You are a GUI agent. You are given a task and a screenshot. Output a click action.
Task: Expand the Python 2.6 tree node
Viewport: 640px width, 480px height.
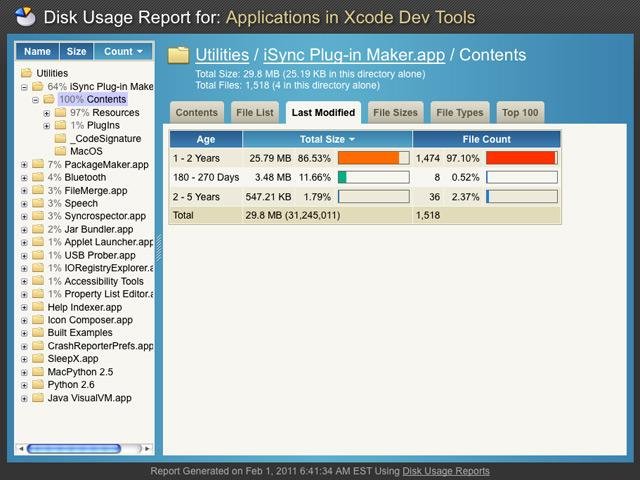[x=24, y=385]
